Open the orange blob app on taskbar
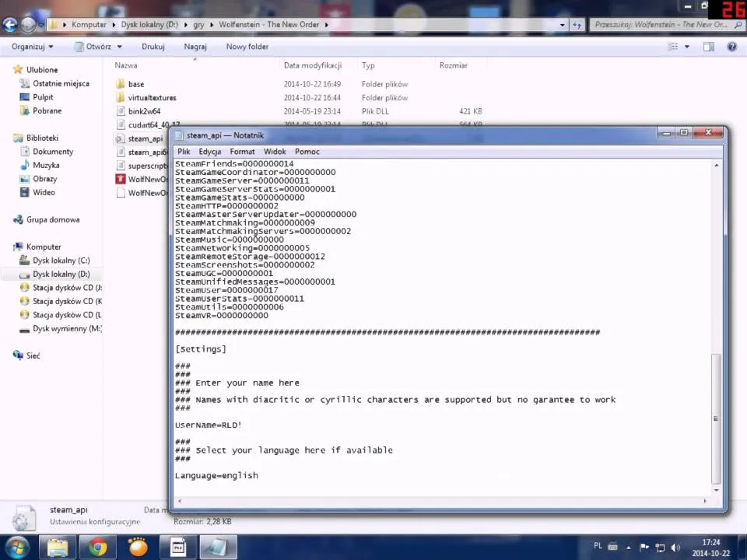Image resolution: width=747 pixels, height=560 pixels. pos(138,547)
